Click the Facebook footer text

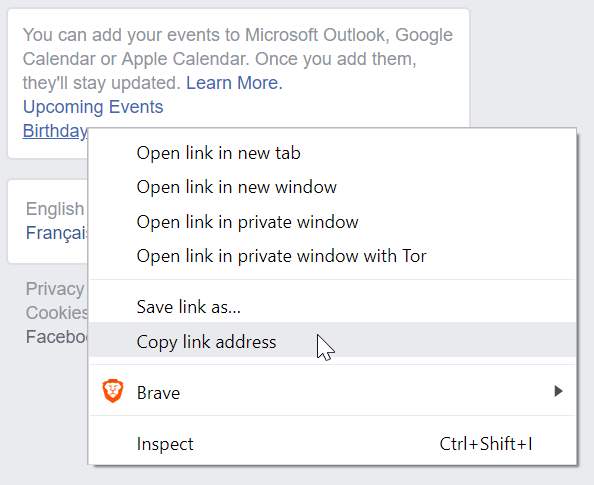[56, 336]
